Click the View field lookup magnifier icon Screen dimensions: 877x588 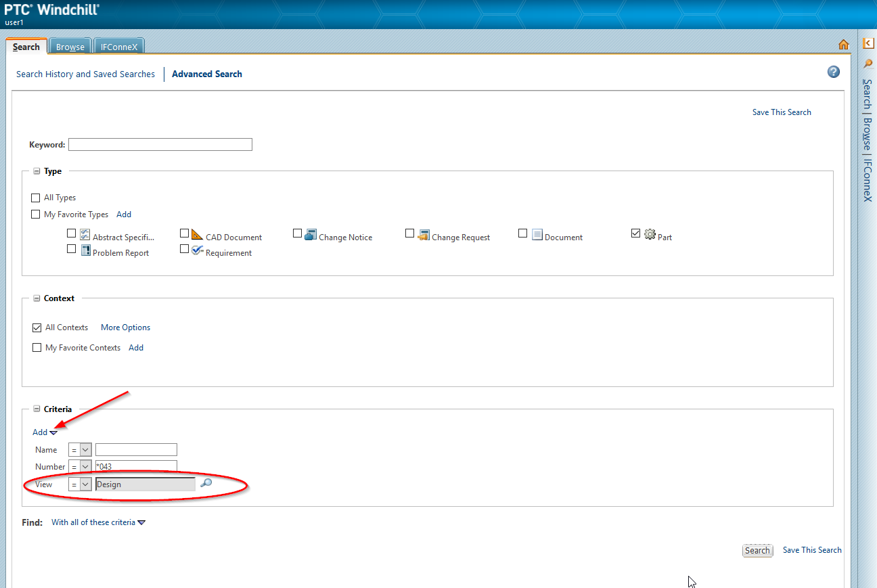[206, 483]
